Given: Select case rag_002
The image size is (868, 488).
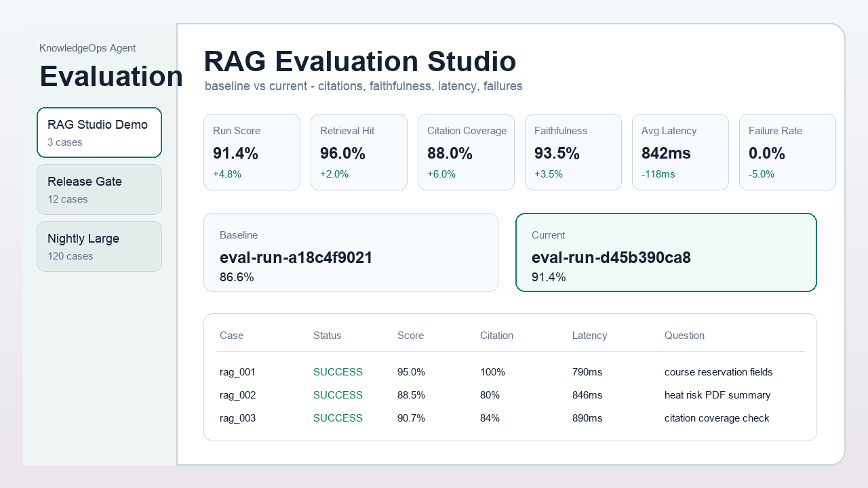Looking at the screenshot, I should click(510, 395).
